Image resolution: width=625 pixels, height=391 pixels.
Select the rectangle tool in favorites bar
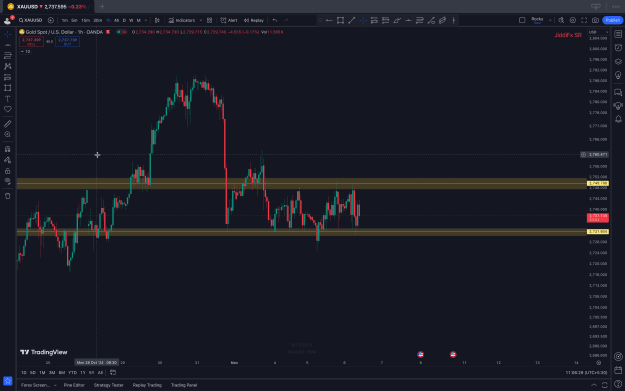tap(340, 20)
